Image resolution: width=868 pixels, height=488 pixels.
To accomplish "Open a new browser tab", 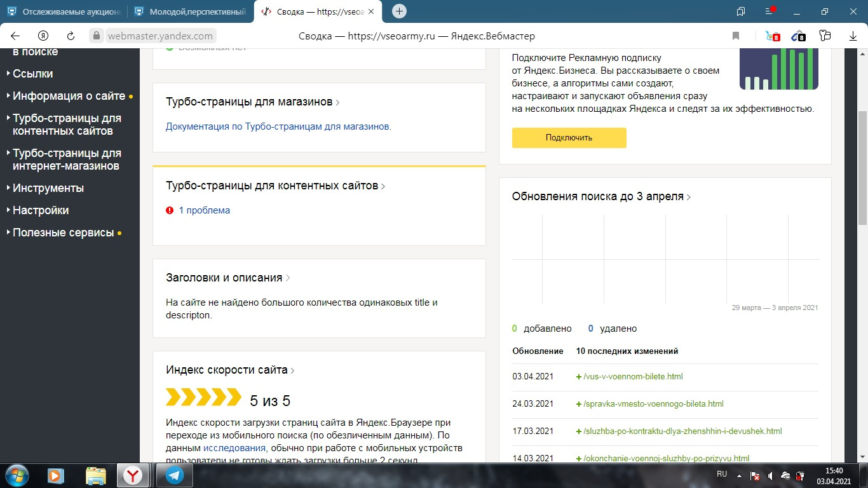I will pyautogui.click(x=399, y=11).
